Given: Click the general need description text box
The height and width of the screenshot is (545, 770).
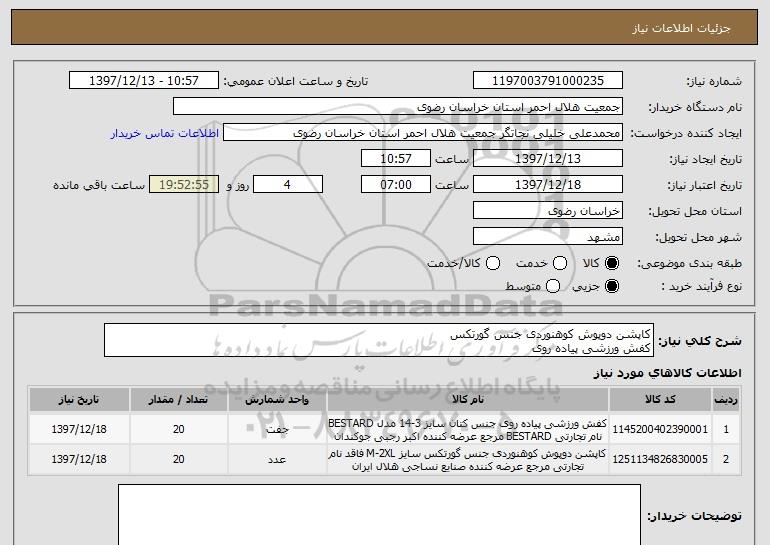Looking at the screenshot, I should click(x=379, y=340).
